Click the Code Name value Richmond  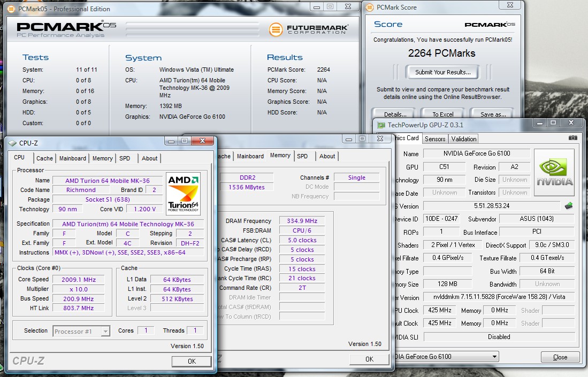click(x=81, y=190)
